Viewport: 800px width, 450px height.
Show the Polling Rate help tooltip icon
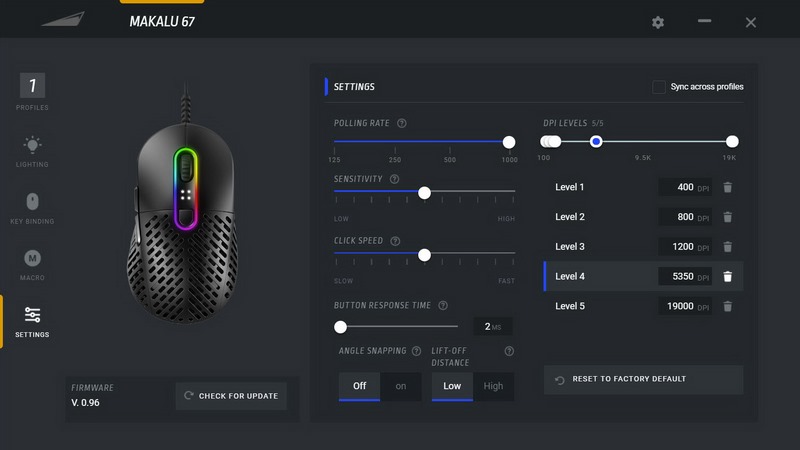tap(402, 123)
